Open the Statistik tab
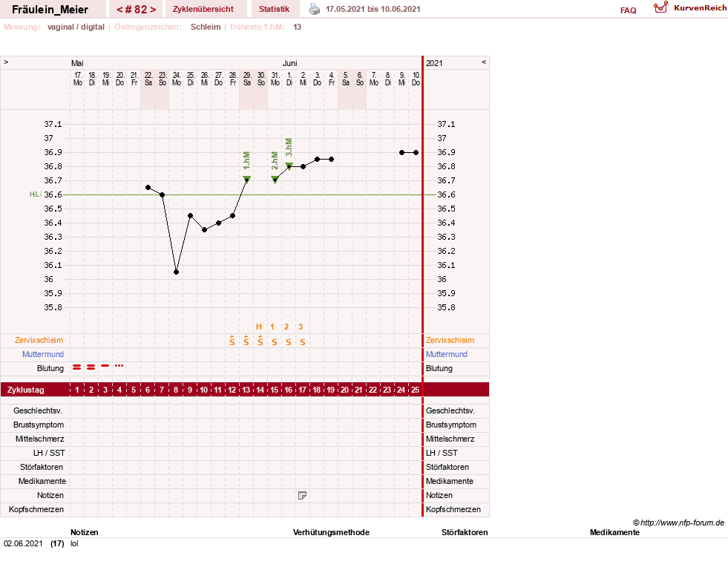This screenshot has width=728, height=576. 274,9
